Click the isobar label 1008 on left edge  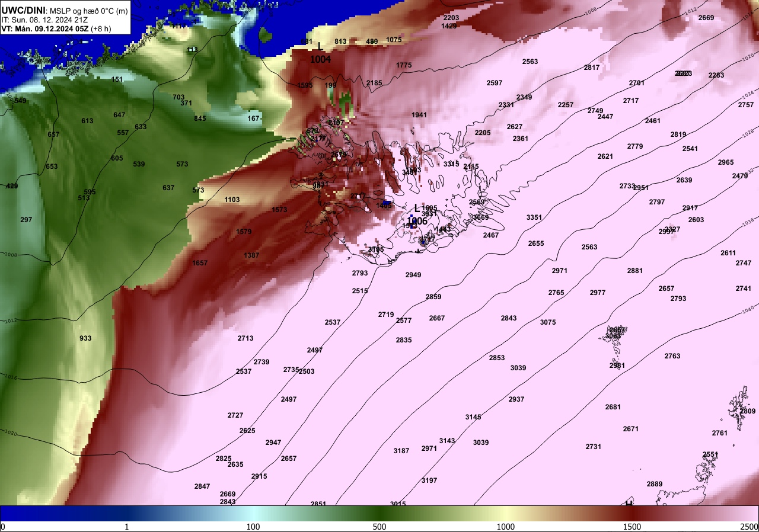tap(11, 255)
